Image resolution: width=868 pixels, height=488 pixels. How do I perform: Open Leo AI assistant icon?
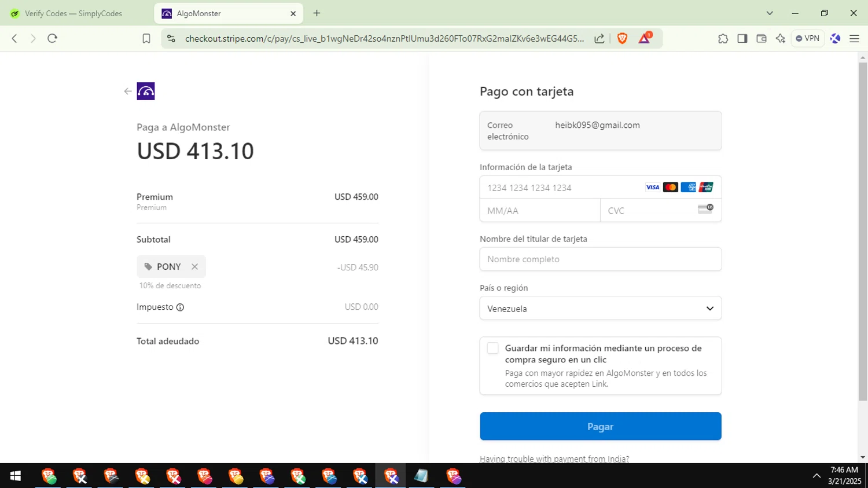tap(781, 38)
